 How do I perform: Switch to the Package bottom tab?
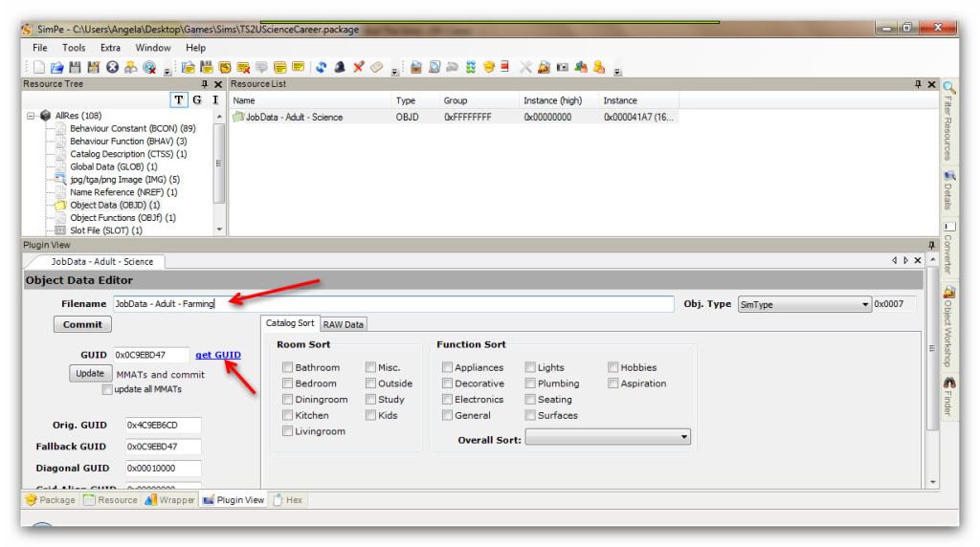point(51,499)
